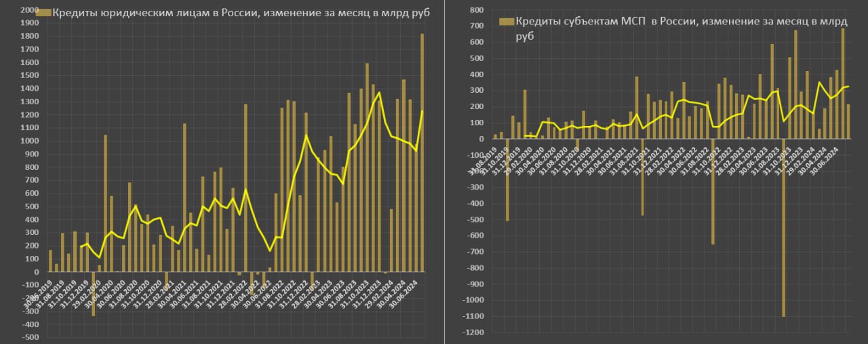Click the first negative bar near -500 in right chart
Image resolution: width=868 pixels, height=344 pixels.
tap(507, 179)
